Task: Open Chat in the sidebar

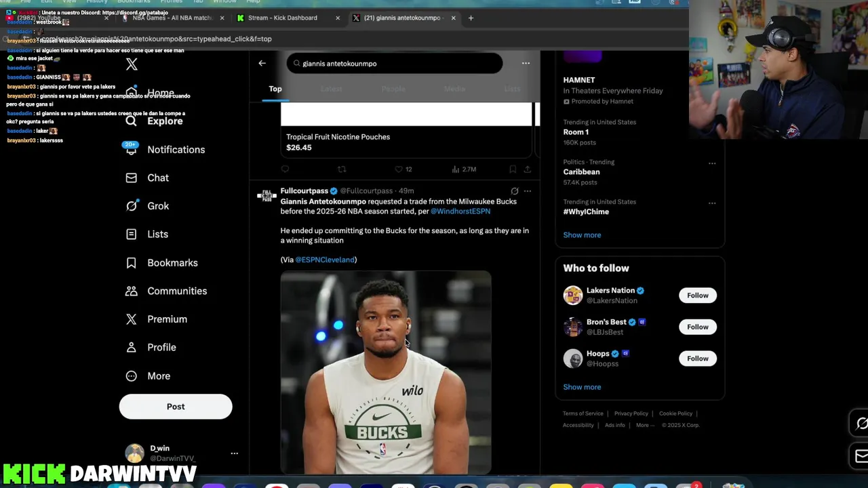Action: pyautogui.click(x=147, y=178)
